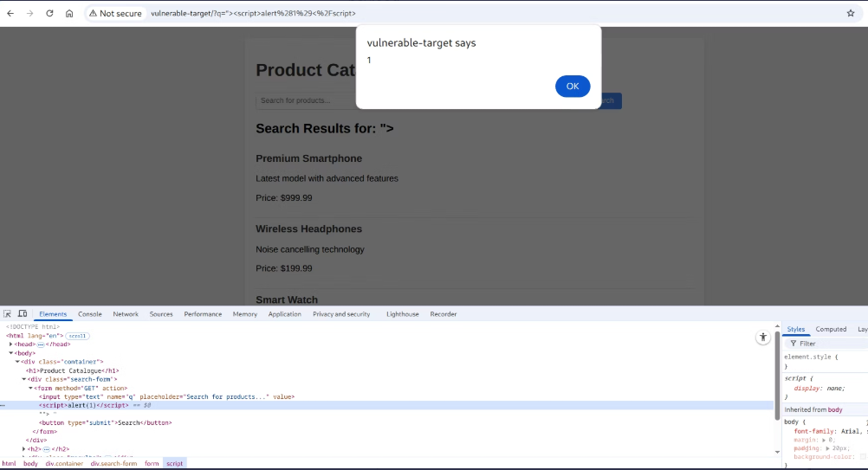
Task: Open the Privacy and security tab
Action: pos(341,314)
